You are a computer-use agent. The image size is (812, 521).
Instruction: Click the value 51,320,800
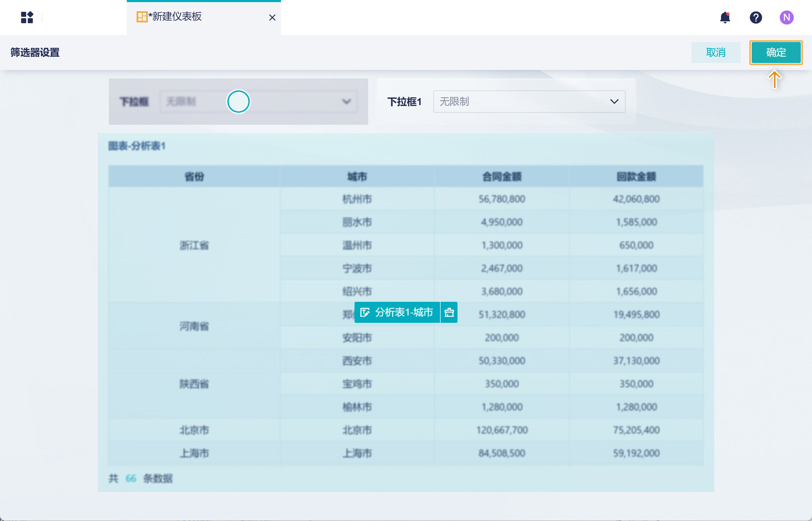tap(502, 314)
